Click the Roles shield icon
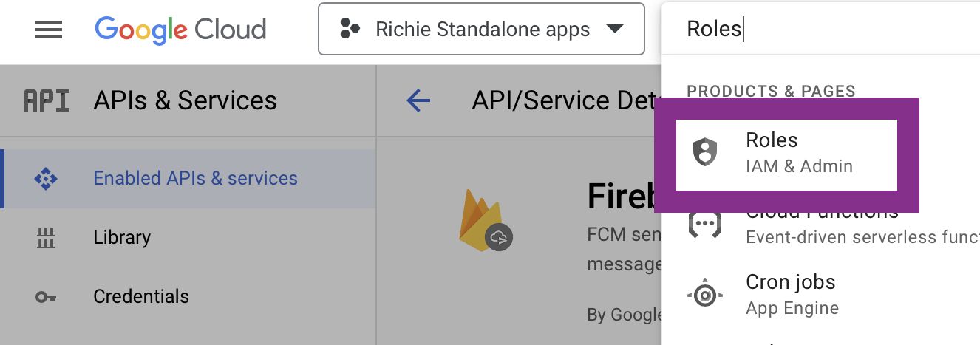980x345 pixels. (705, 152)
